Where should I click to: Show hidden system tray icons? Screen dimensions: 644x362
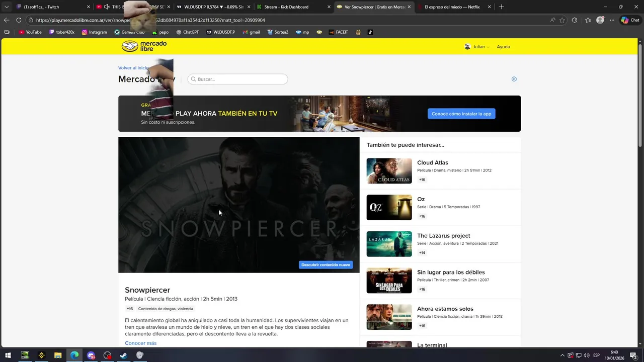click(x=562, y=355)
